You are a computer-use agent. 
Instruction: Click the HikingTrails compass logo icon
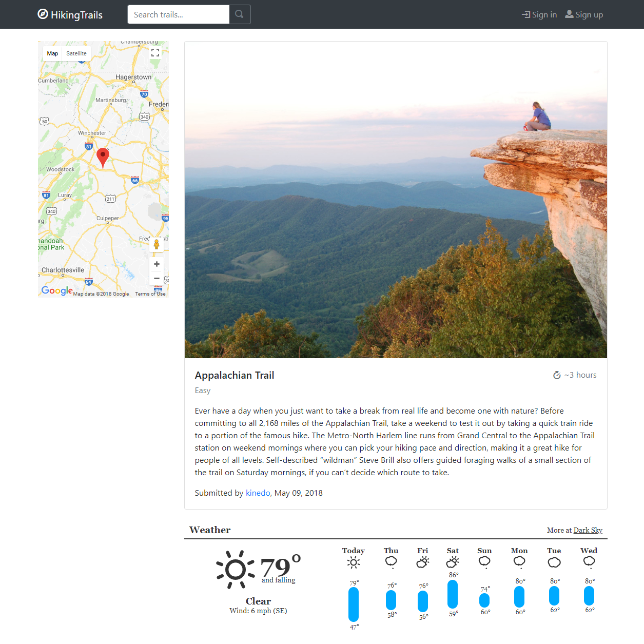tap(43, 14)
